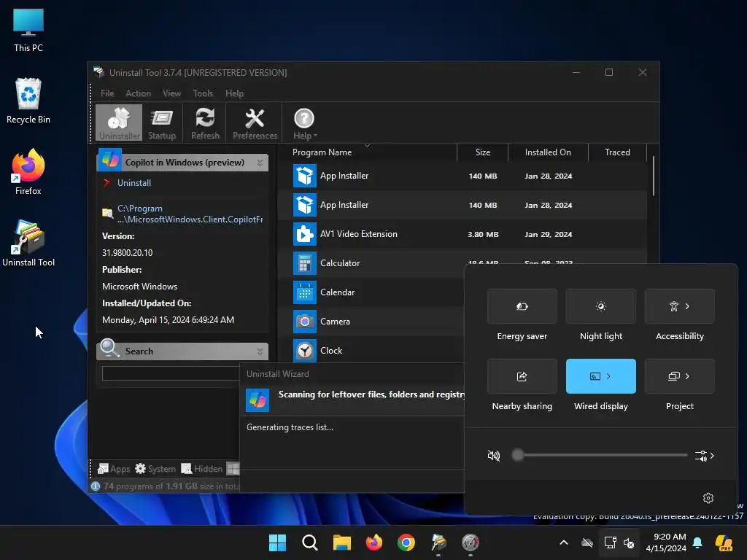Switch to the Hidden tab
This screenshot has height=560, width=747.
coord(201,469)
